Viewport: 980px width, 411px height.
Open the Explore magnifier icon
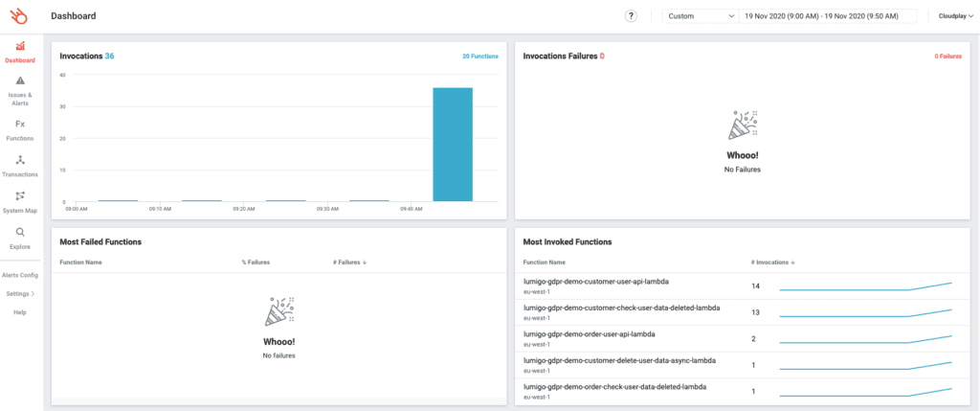(x=20, y=232)
